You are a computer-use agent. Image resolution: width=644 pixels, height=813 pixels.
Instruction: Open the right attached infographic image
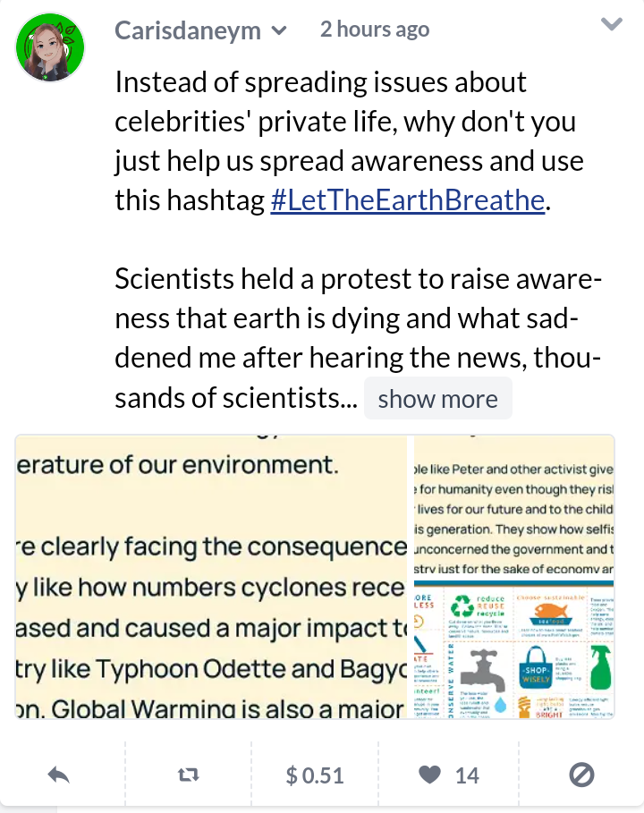click(x=513, y=577)
